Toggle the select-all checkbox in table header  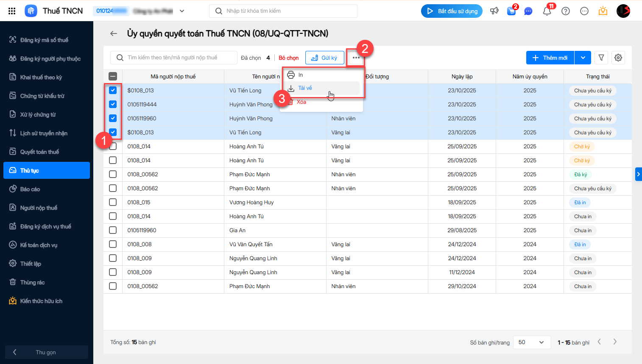pos(113,76)
